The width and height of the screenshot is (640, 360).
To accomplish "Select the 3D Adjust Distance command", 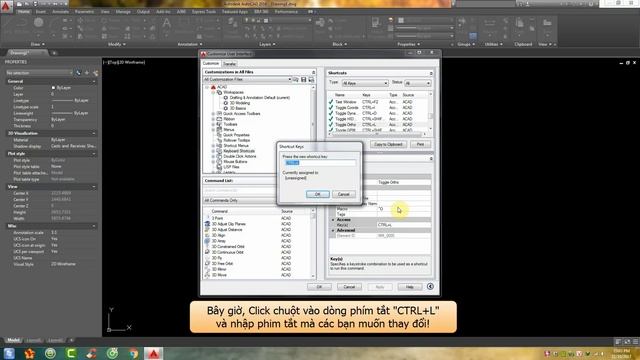I will tap(227, 230).
